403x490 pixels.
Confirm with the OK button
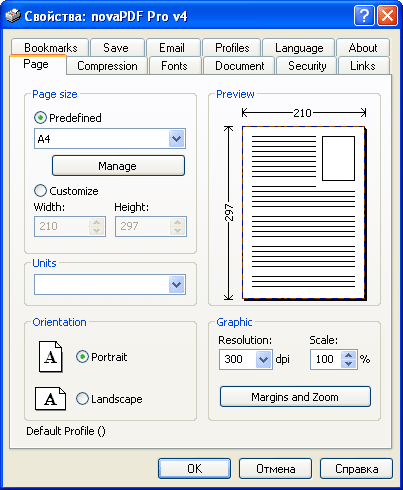[194, 469]
